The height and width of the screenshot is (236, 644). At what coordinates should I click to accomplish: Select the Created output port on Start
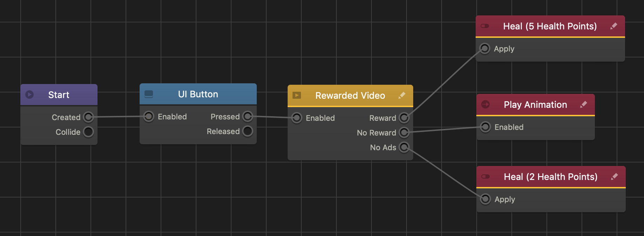tap(88, 117)
